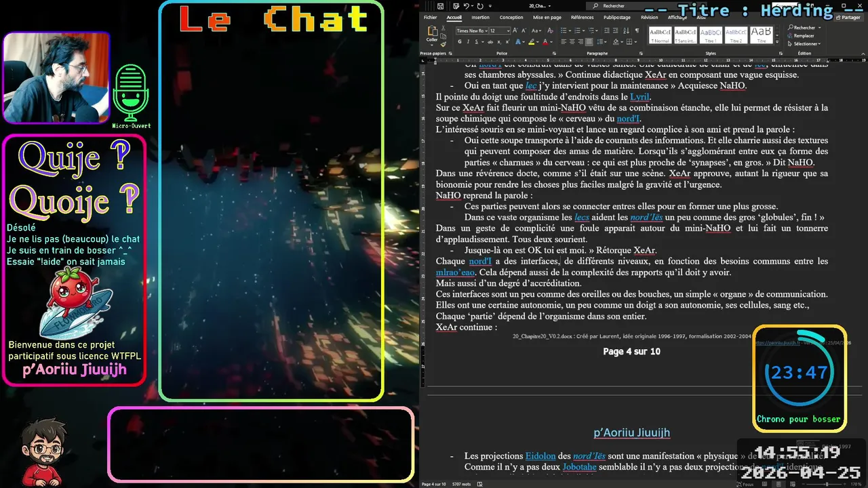
Task: Align text to the right
Action: click(580, 41)
